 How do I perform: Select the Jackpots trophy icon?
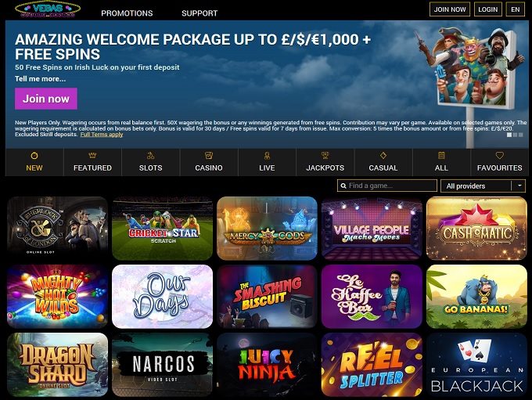pos(325,156)
